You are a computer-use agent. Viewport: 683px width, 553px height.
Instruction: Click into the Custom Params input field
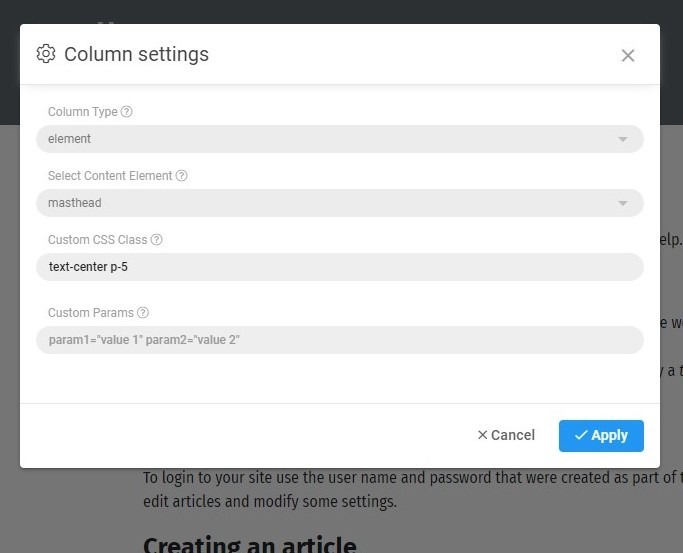coord(340,340)
